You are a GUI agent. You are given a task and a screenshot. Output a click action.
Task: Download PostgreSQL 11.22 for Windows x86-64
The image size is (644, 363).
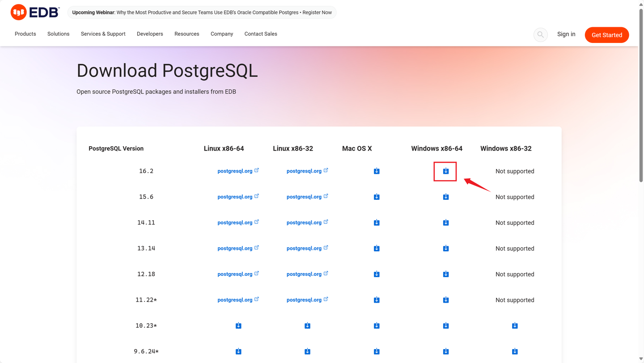tap(446, 300)
